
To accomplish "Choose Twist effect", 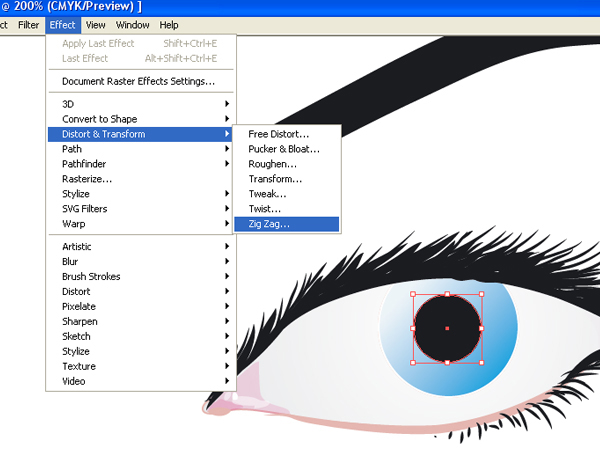I will [287, 209].
